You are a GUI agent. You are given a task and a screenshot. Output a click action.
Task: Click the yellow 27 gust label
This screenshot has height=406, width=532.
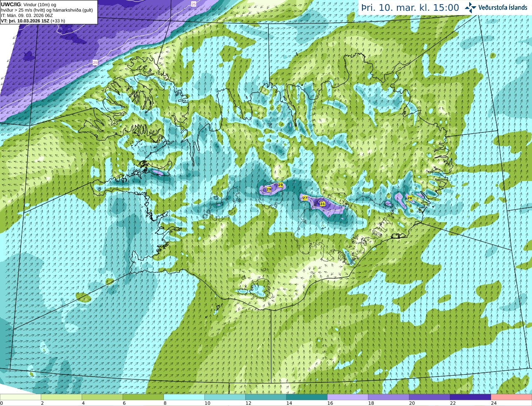305,198
